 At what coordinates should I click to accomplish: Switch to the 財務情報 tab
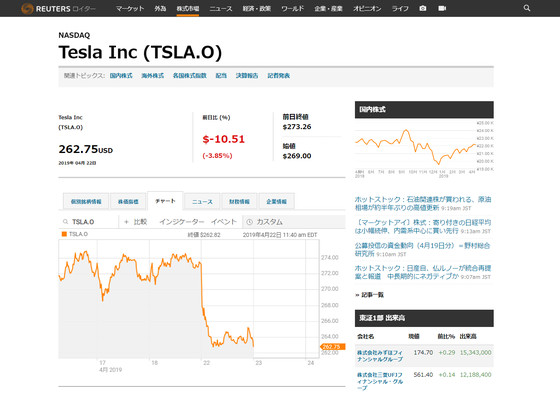coord(239,201)
